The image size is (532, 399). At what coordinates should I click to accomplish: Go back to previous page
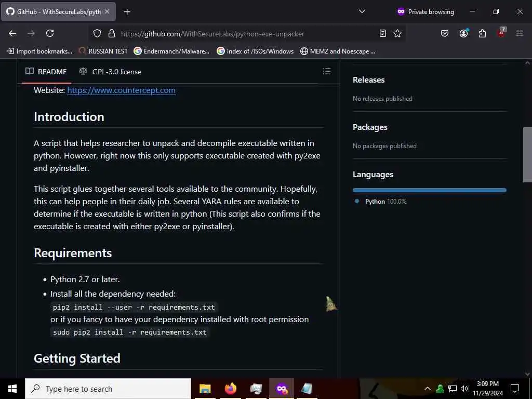12,33
